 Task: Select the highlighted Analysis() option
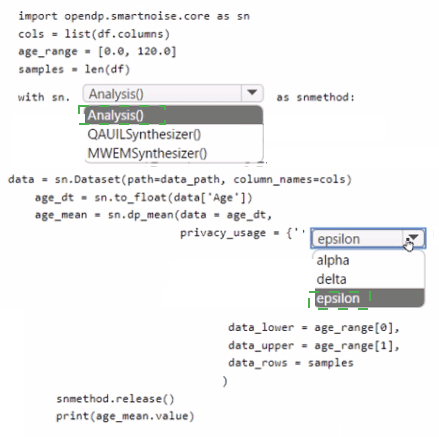[174, 115]
